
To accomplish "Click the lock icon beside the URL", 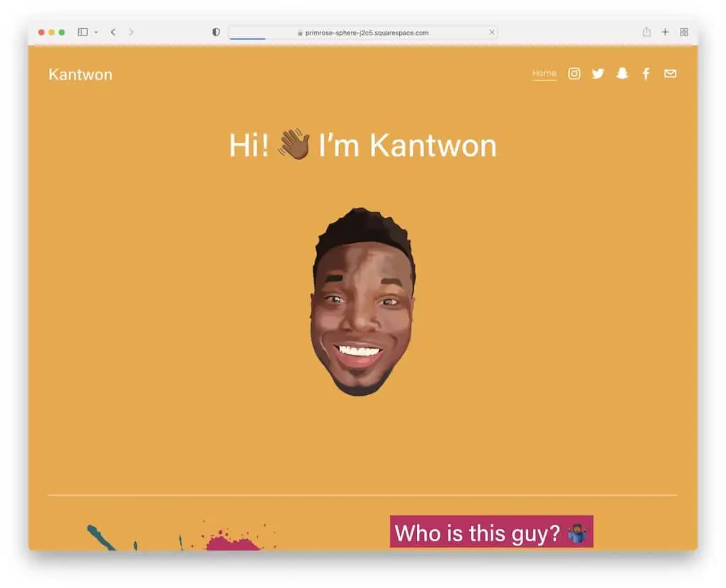I will (300, 33).
